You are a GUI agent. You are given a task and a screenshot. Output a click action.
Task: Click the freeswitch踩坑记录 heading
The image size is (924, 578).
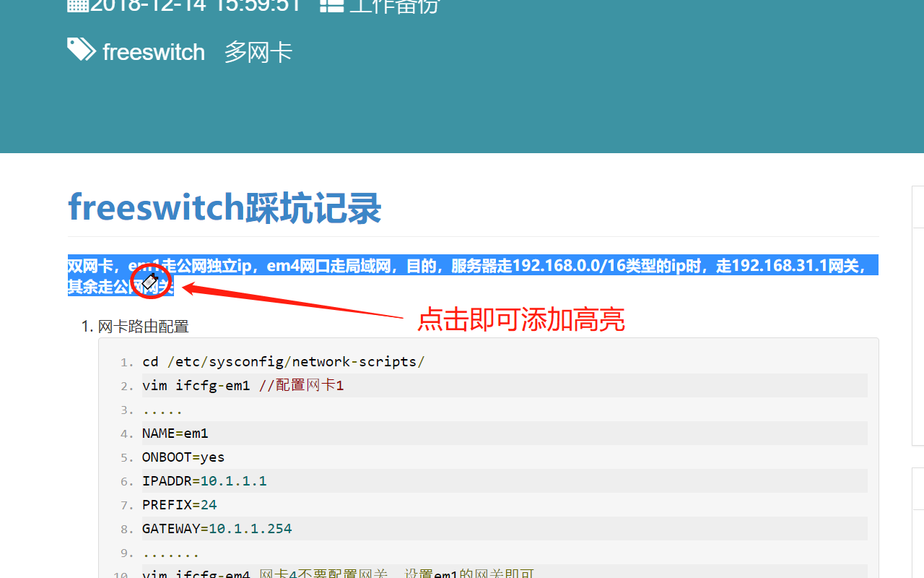225,208
